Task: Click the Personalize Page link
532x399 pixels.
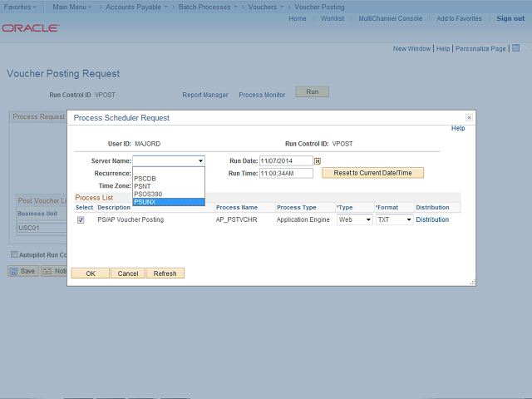Action: click(x=480, y=48)
